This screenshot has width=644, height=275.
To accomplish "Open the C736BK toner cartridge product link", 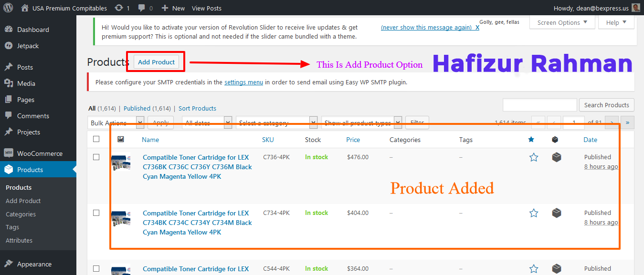I will click(x=197, y=167).
